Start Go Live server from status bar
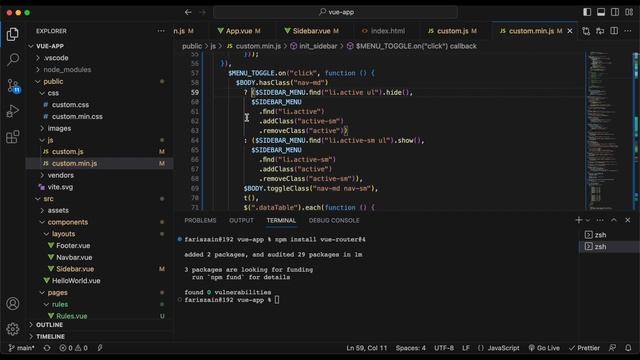The image size is (640, 360). pyautogui.click(x=544, y=348)
